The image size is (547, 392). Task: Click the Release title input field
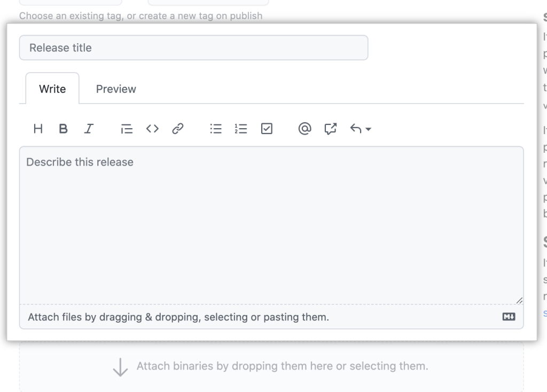[193, 48]
